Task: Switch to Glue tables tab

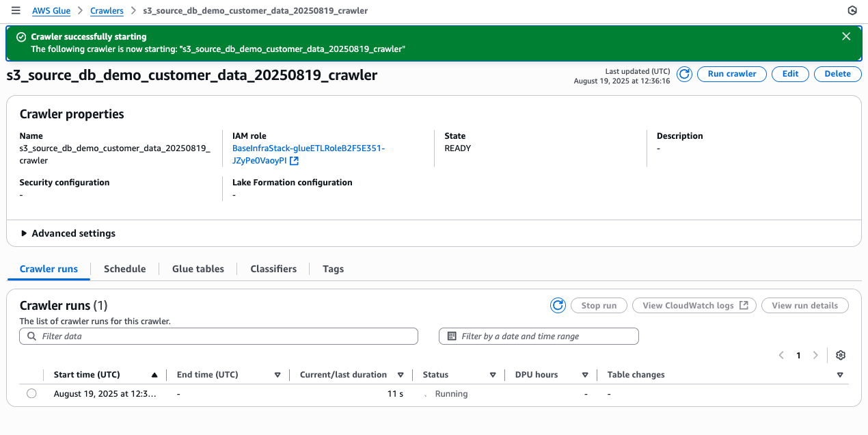Action: [x=198, y=269]
